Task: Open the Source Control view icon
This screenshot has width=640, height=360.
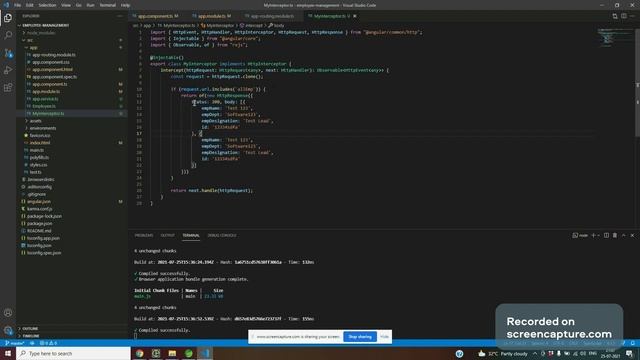Action: point(8,53)
